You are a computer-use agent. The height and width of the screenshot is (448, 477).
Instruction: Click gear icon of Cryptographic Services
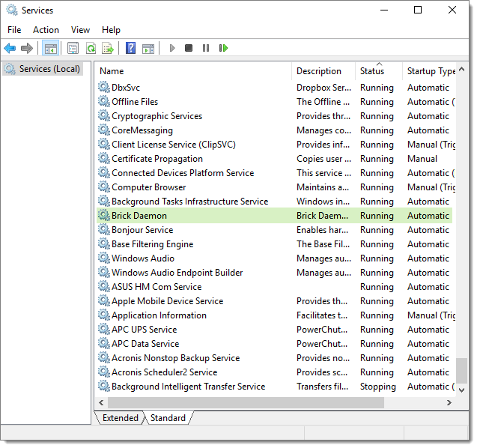[104, 116]
